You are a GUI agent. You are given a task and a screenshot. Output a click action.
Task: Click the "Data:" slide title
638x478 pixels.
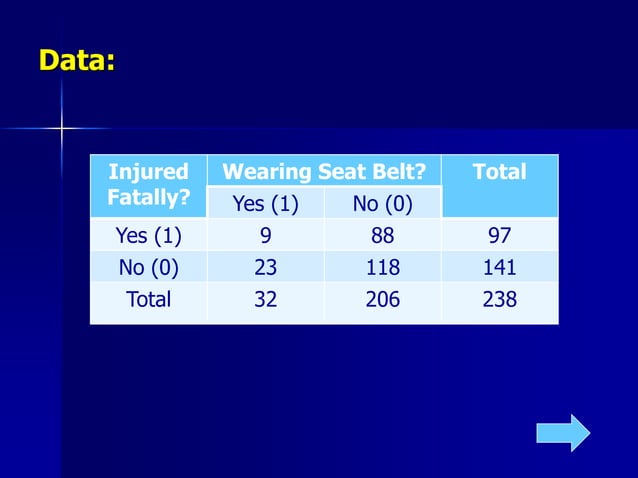pyautogui.click(x=77, y=61)
